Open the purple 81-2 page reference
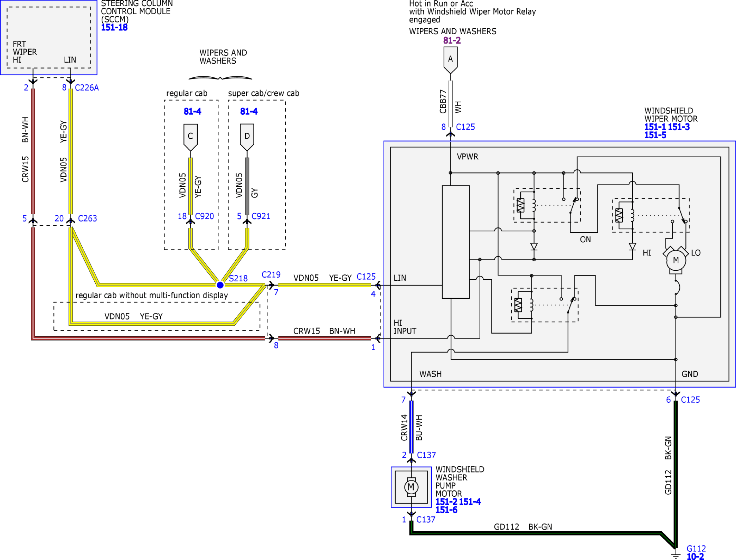 (452, 40)
